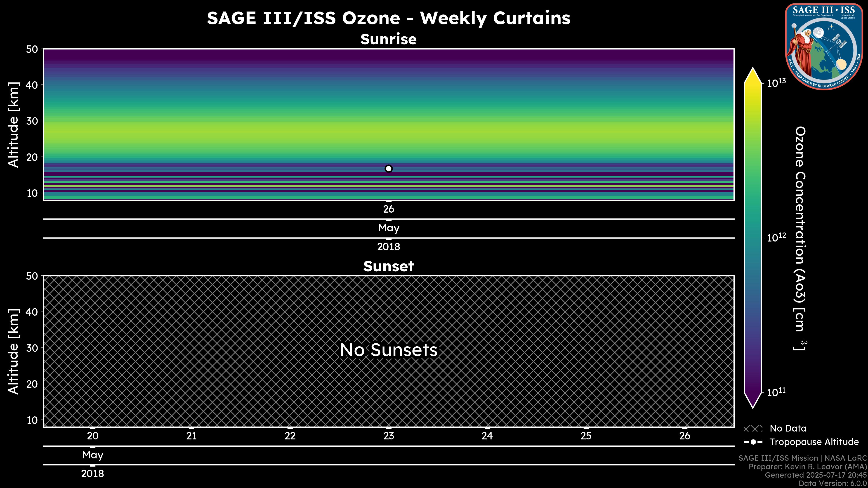Click the colorbar at the 10^12 level
The image size is (868, 488).
(x=753, y=238)
